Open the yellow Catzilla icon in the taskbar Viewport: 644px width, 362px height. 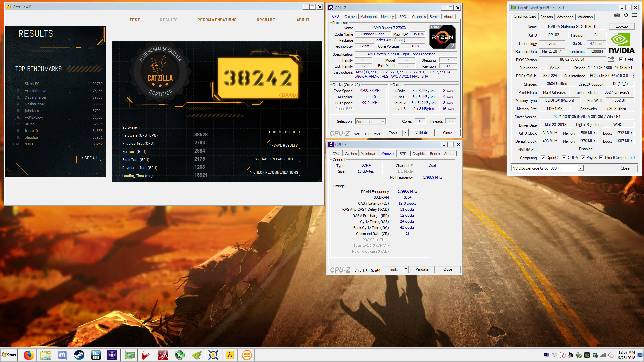coord(230,355)
